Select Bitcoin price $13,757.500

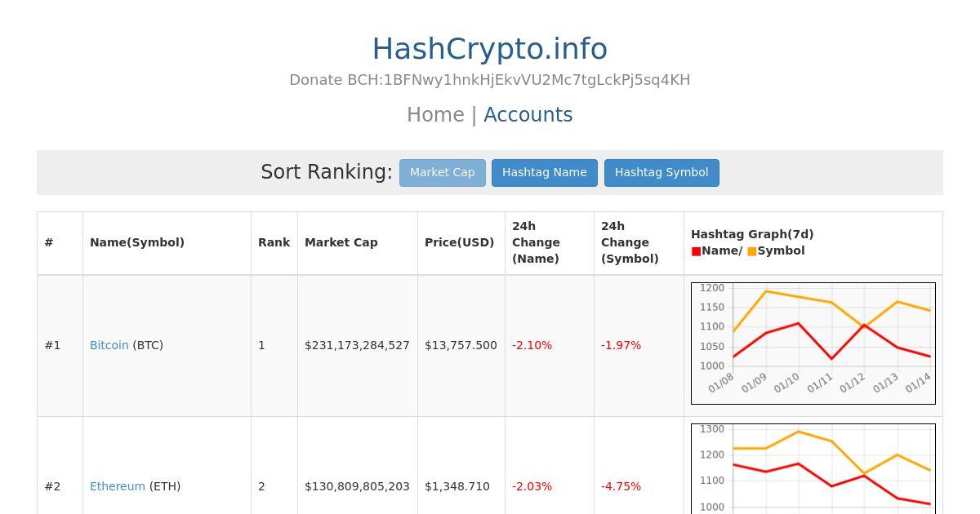click(x=461, y=346)
